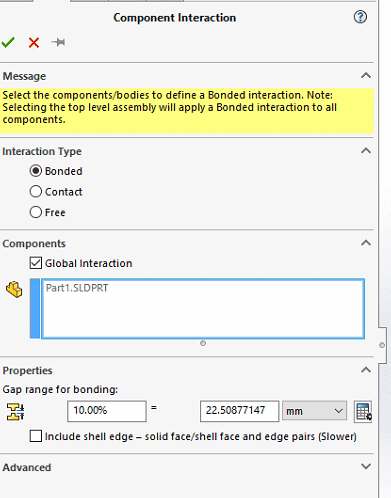Choose the Free interaction option
This screenshot has width=391, height=498.
tap(36, 212)
